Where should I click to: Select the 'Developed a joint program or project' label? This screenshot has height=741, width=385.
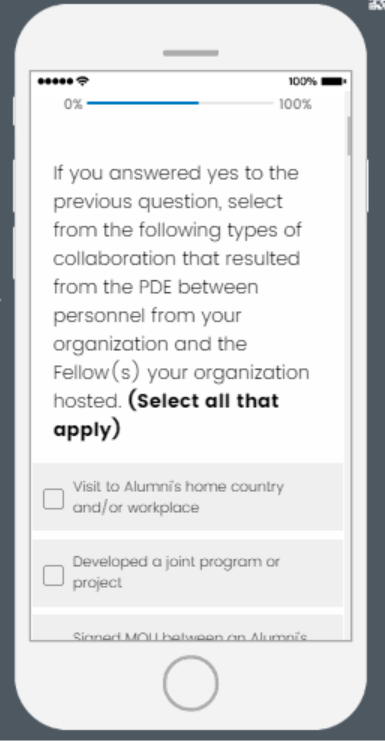[176, 572]
